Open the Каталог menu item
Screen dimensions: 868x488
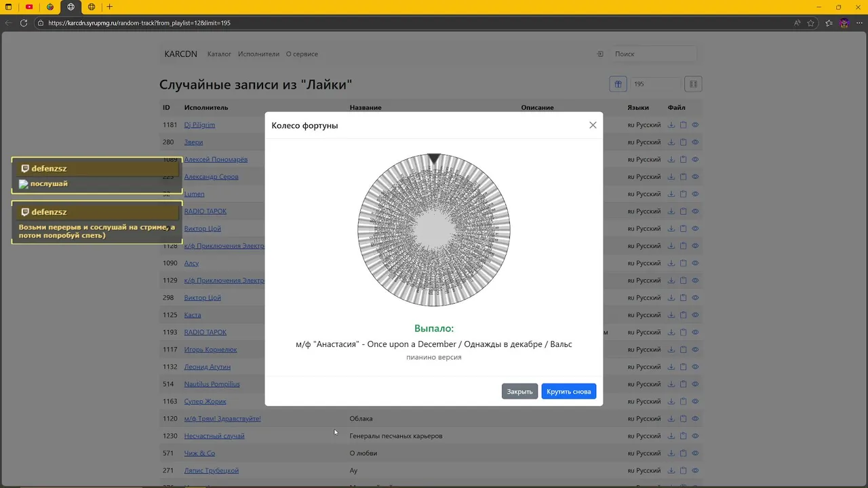tap(219, 54)
